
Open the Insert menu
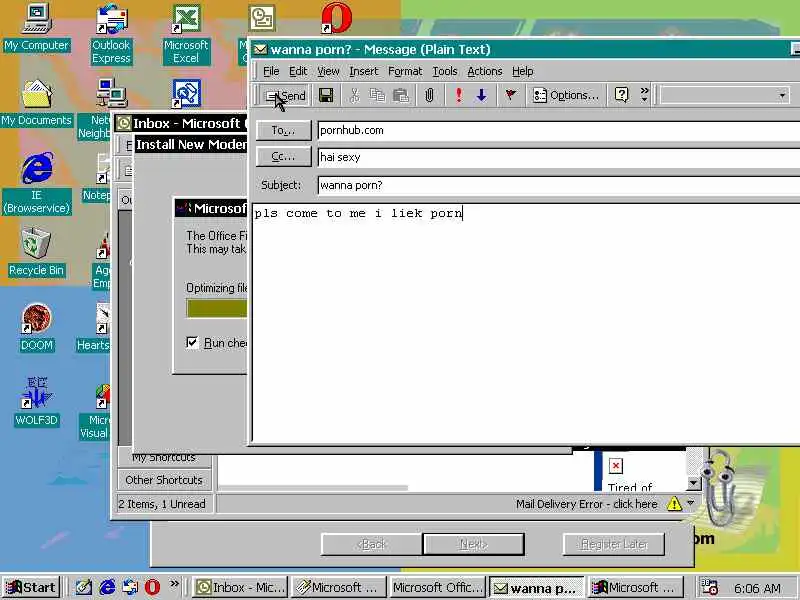point(364,71)
